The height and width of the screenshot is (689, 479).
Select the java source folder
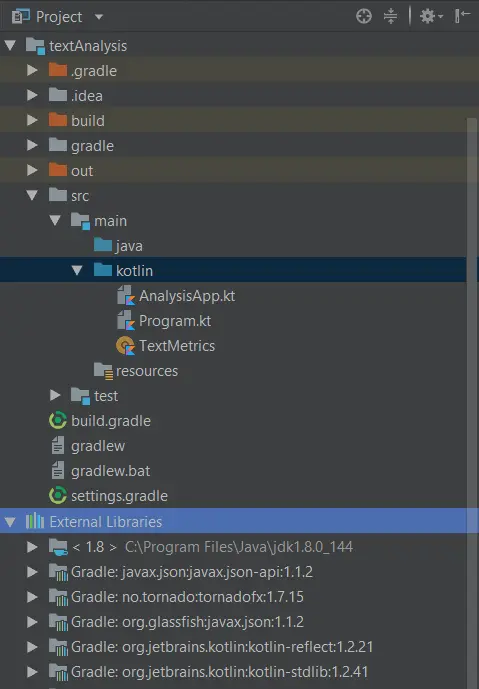(129, 246)
